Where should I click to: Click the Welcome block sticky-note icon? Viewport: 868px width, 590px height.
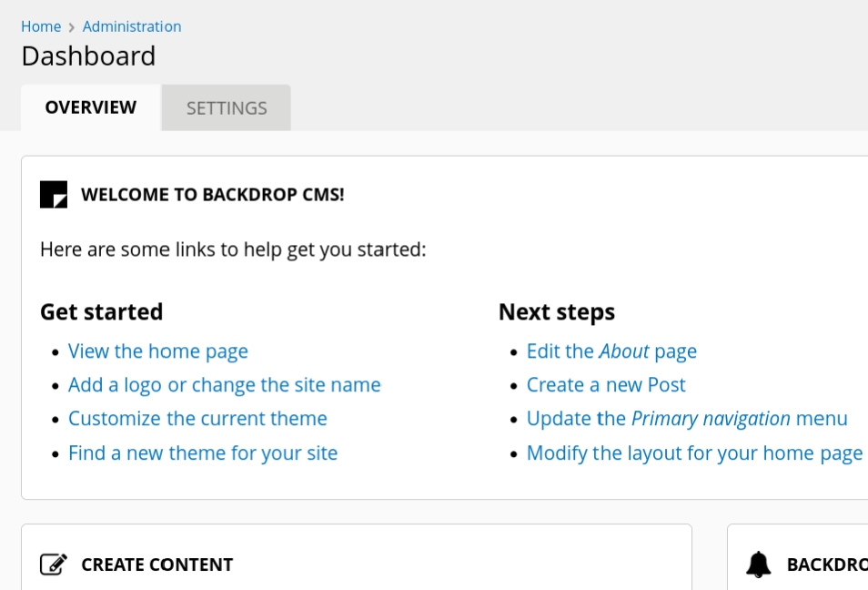pos(54,194)
